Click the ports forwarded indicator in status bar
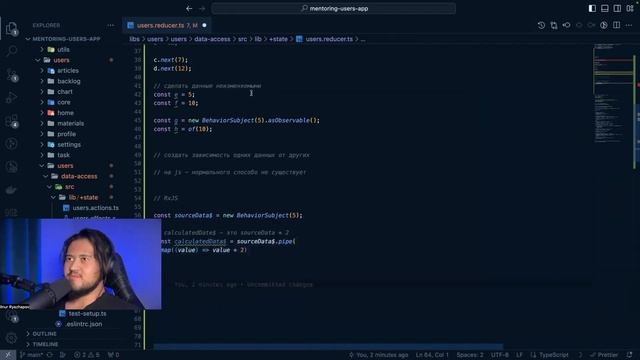 pyautogui.click(x=113, y=355)
